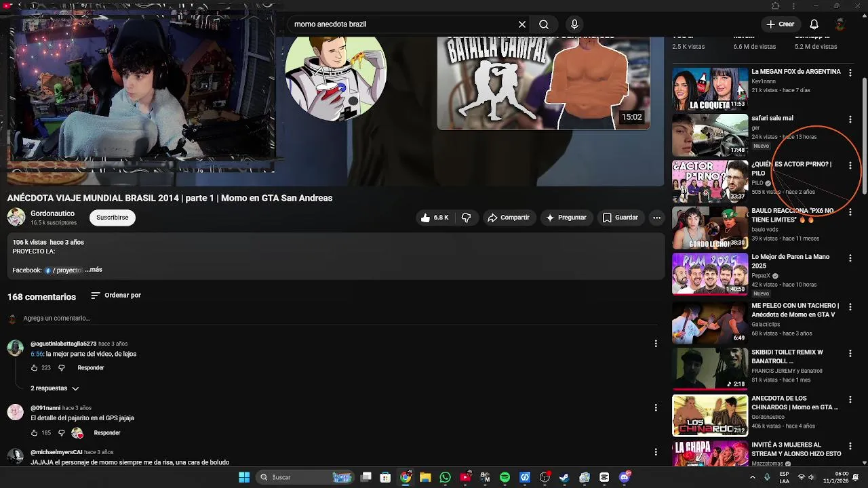Open Spotify from taskbar
The image size is (868, 488).
tap(505, 477)
